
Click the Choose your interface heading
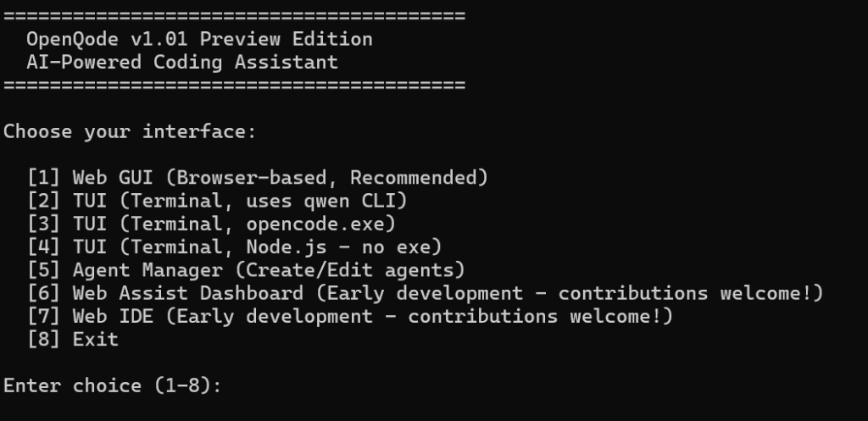point(130,131)
